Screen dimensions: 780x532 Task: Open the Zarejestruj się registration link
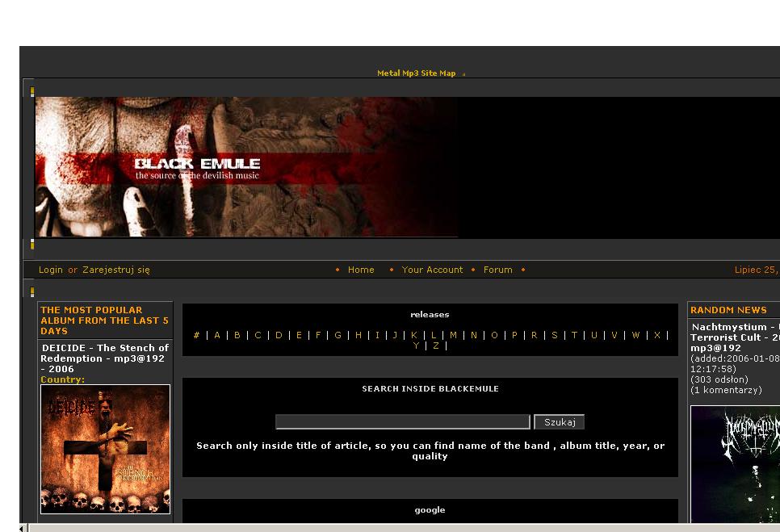pos(116,270)
